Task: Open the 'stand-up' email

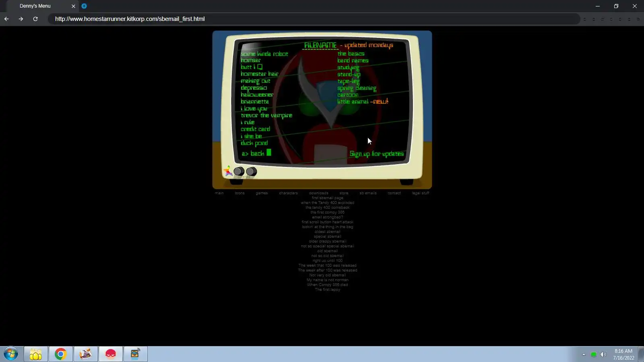Action: (x=349, y=74)
